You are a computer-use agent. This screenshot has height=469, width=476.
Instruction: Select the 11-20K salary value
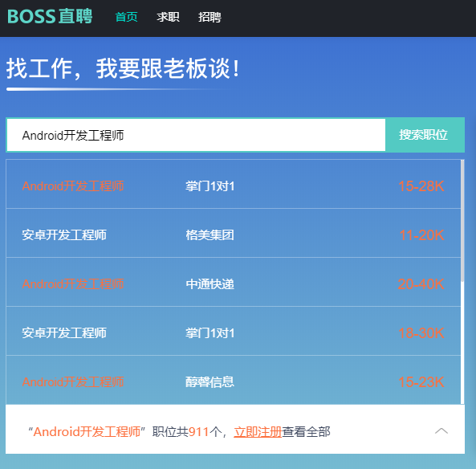[421, 235]
